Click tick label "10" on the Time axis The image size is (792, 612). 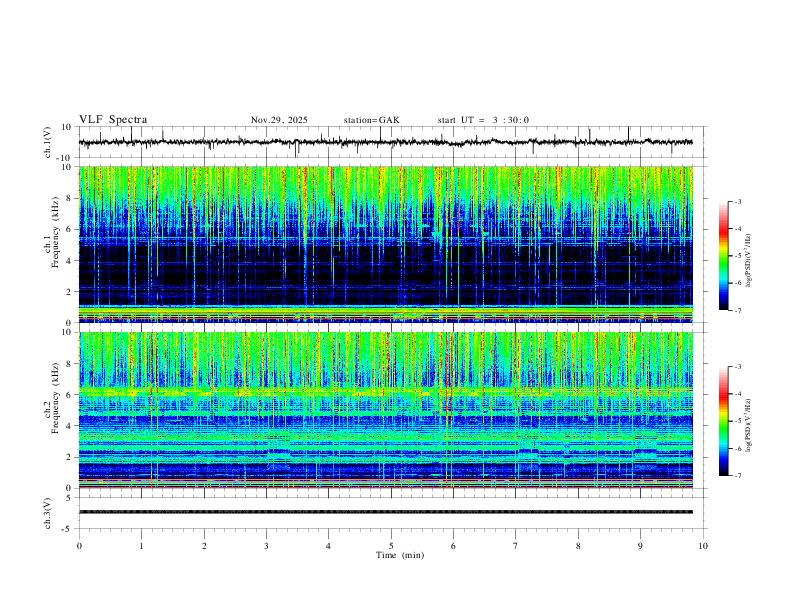click(x=703, y=546)
